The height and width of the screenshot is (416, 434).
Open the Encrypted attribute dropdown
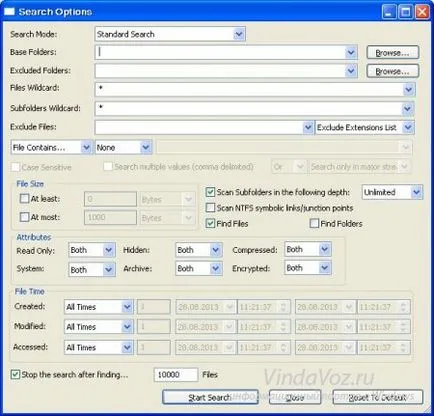pyautogui.click(x=308, y=268)
